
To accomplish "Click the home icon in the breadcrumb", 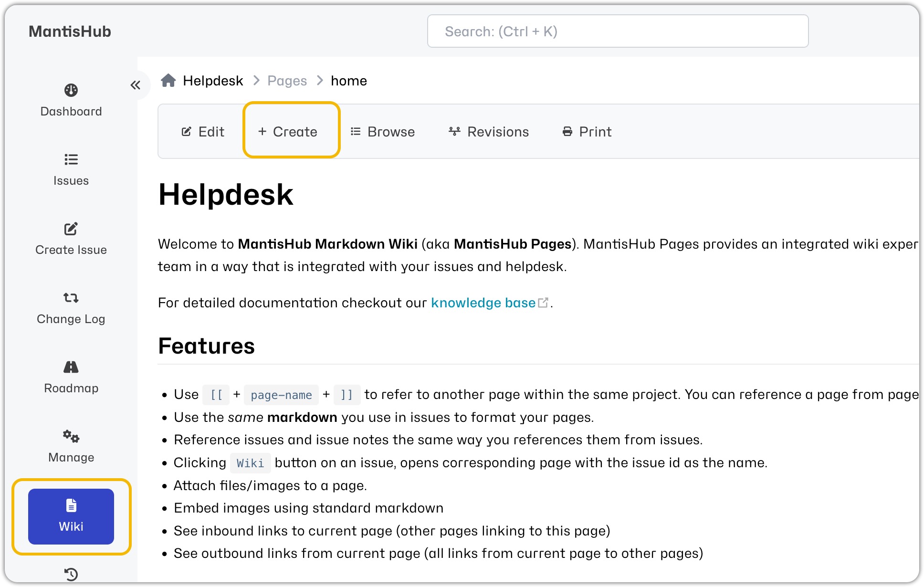I will 168,81.
